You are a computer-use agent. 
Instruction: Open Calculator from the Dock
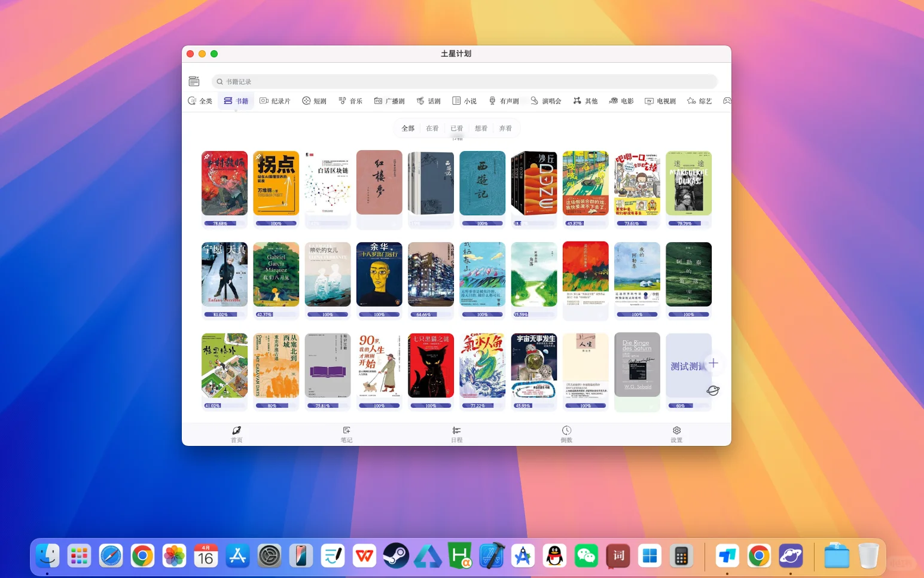coord(681,556)
